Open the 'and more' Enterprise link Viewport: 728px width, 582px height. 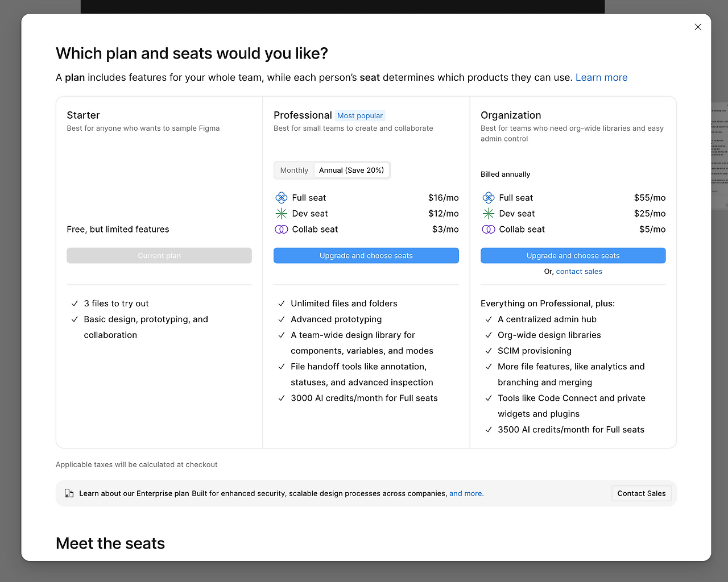click(466, 494)
